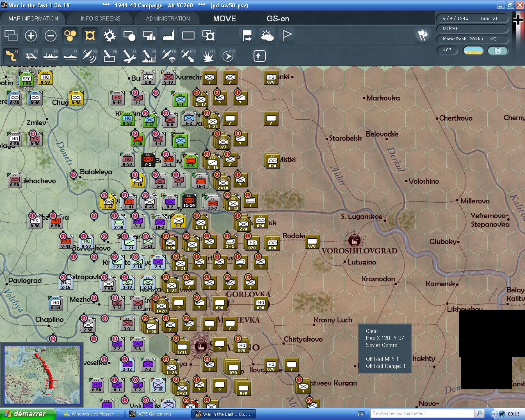
Task: Click the Motor Pool 204K display
Action: point(472,39)
